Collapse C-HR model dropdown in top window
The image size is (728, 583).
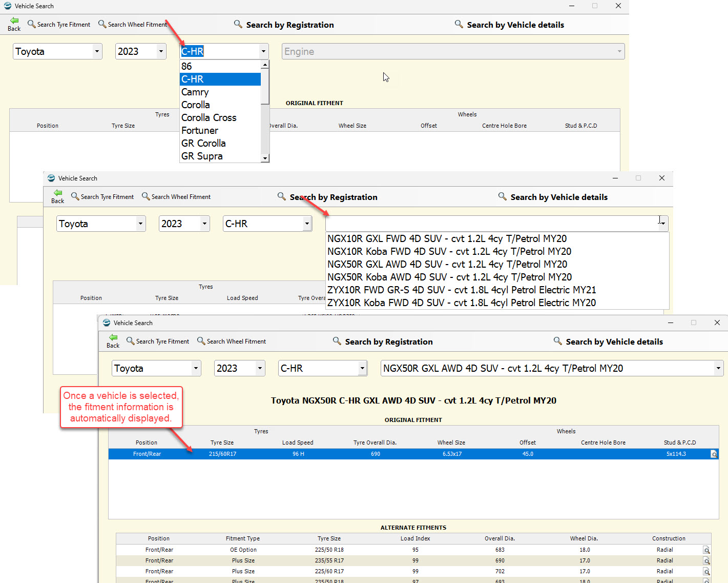(x=263, y=51)
